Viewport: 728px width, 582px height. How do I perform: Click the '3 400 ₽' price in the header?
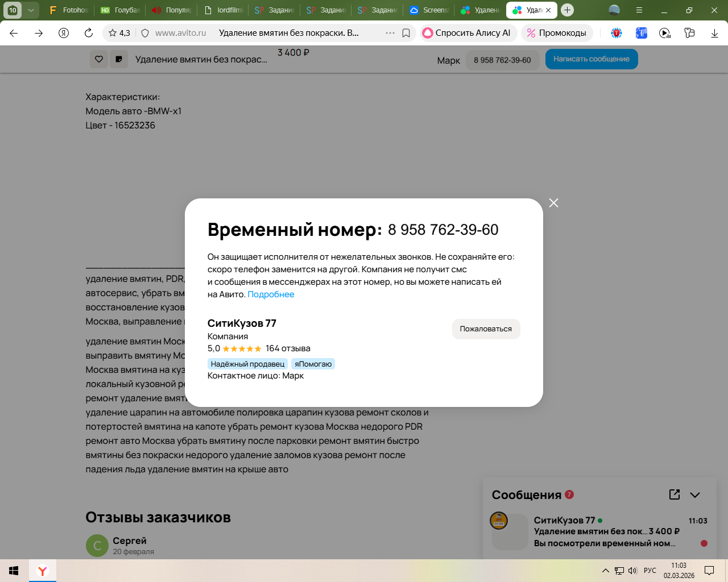[x=293, y=53]
